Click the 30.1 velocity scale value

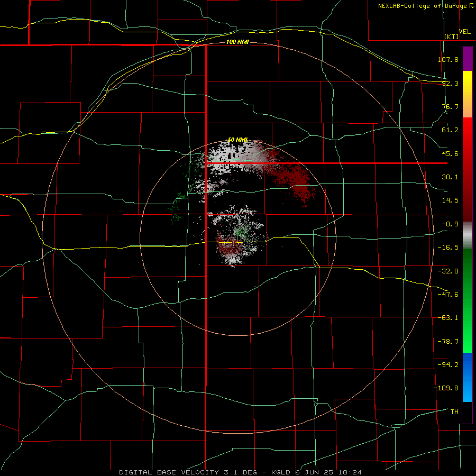[x=450, y=177]
